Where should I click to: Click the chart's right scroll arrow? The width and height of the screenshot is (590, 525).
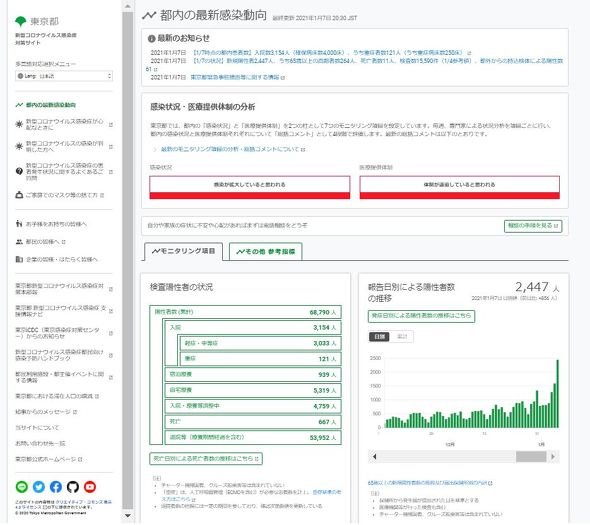[x=553, y=457]
